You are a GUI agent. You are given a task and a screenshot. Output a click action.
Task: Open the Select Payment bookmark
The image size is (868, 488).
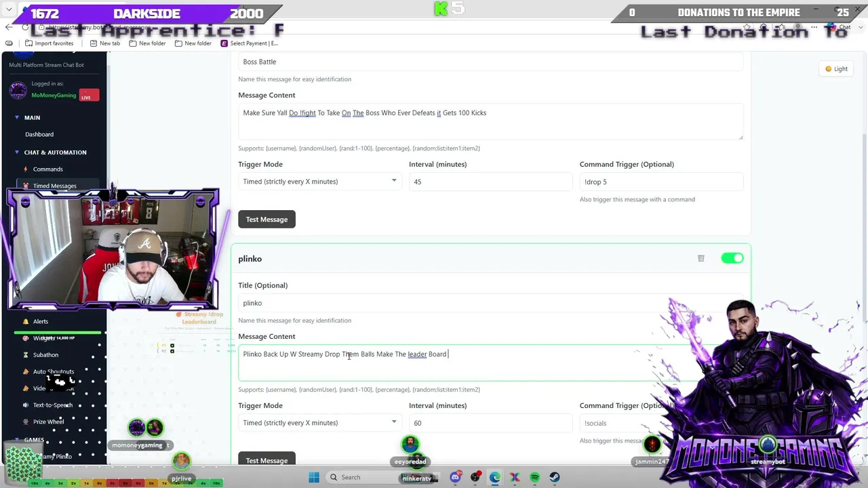click(x=249, y=43)
